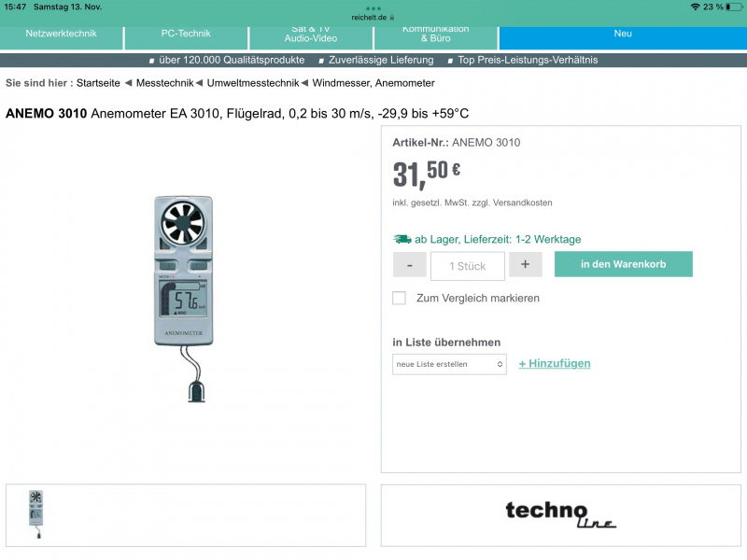Viewport: 747px width, 560px height.
Task: Tap the Wi-Fi status icon
Action: pyautogui.click(x=695, y=7)
